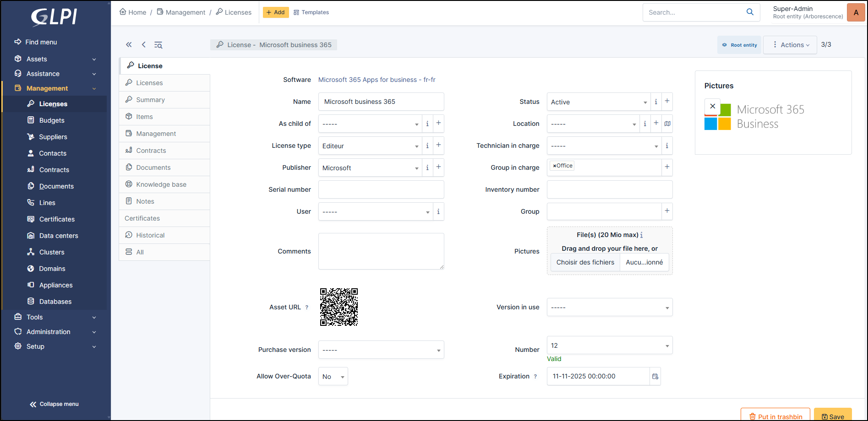
Task: Open the Expiration date calendar picker
Action: [x=655, y=376]
